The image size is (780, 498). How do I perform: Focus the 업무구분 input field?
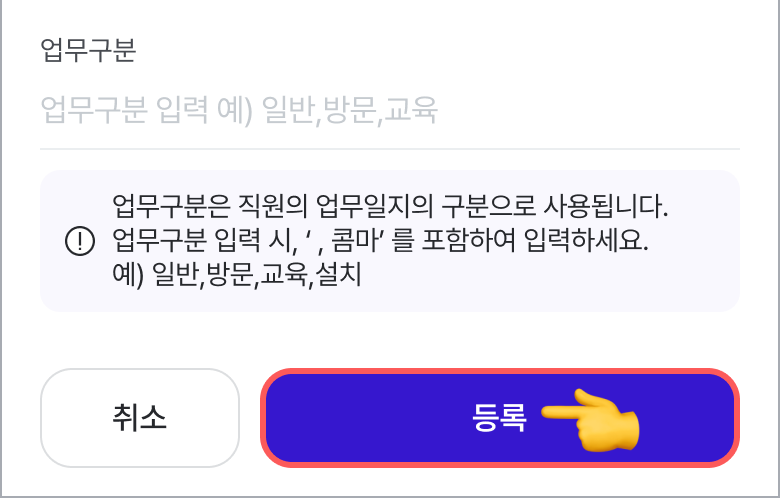pos(390,110)
